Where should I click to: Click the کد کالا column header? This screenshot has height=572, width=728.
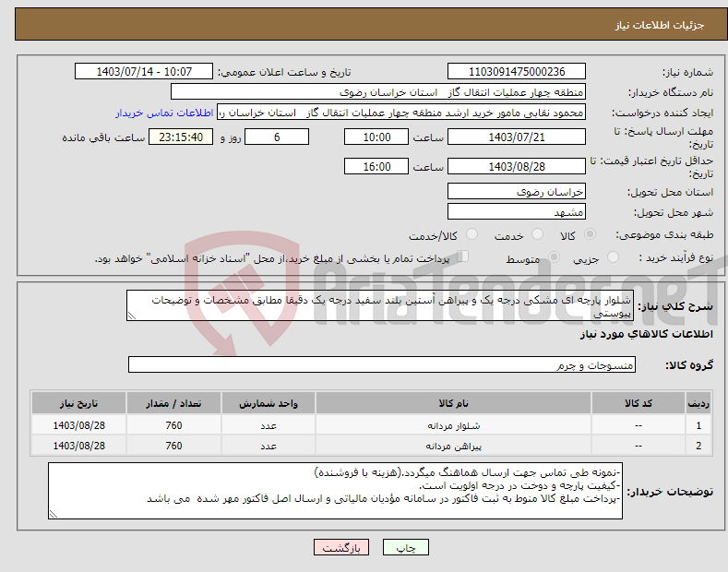click(638, 403)
